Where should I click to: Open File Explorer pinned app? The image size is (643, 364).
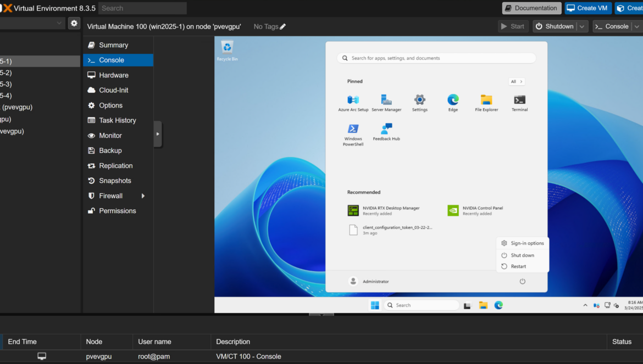[x=486, y=103]
